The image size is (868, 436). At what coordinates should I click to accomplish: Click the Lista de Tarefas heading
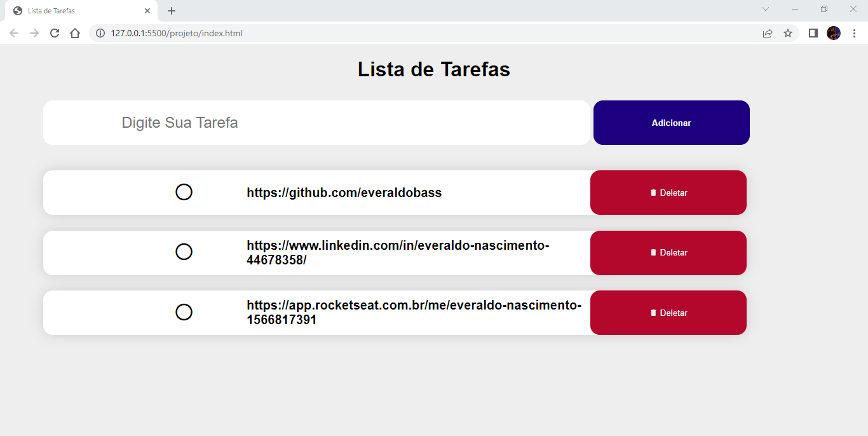point(434,69)
